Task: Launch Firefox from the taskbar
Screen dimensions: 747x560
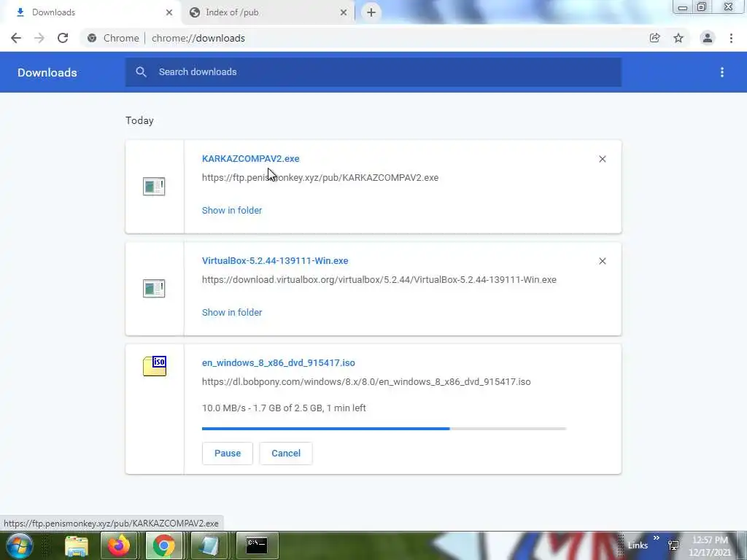Action: point(119,545)
